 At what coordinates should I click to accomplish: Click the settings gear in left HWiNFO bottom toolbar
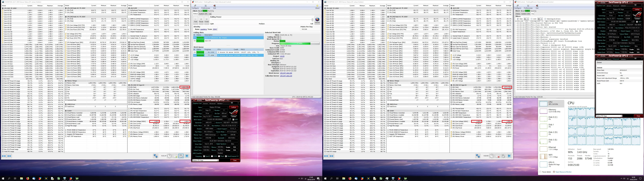[x=181, y=156]
